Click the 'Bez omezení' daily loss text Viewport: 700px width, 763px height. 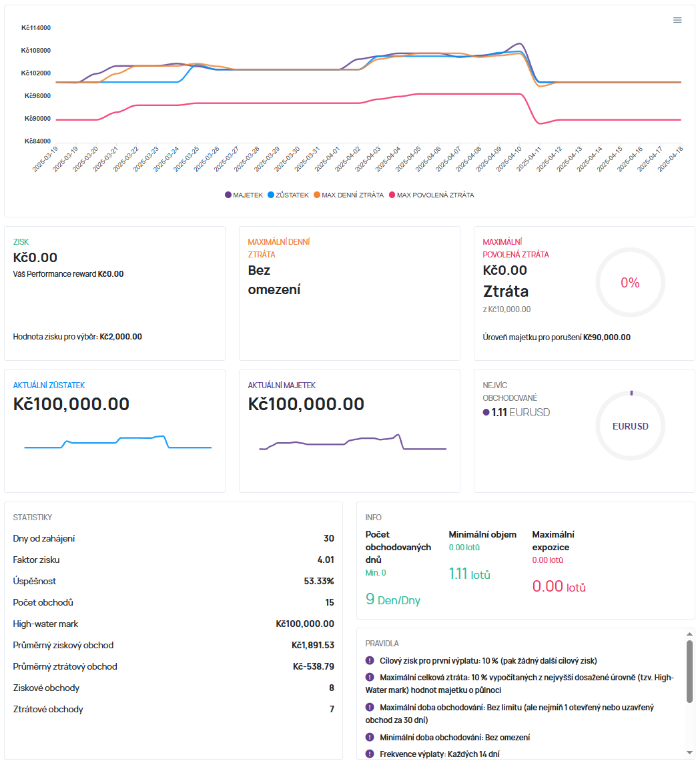coord(274,280)
